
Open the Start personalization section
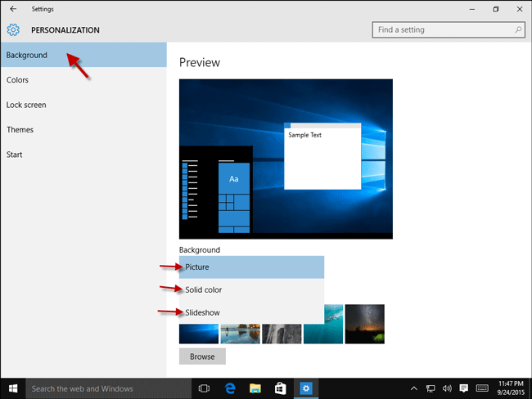tap(83, 155)
